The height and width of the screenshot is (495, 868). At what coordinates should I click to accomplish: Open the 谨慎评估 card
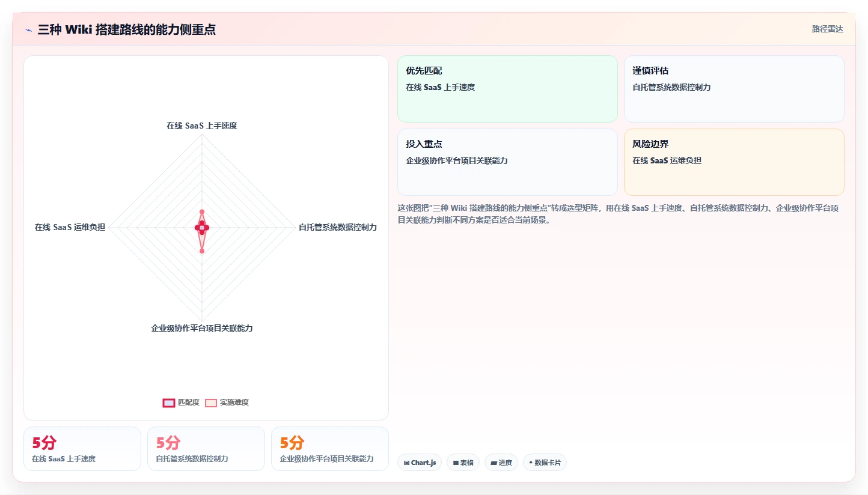(x=734, y=89)
